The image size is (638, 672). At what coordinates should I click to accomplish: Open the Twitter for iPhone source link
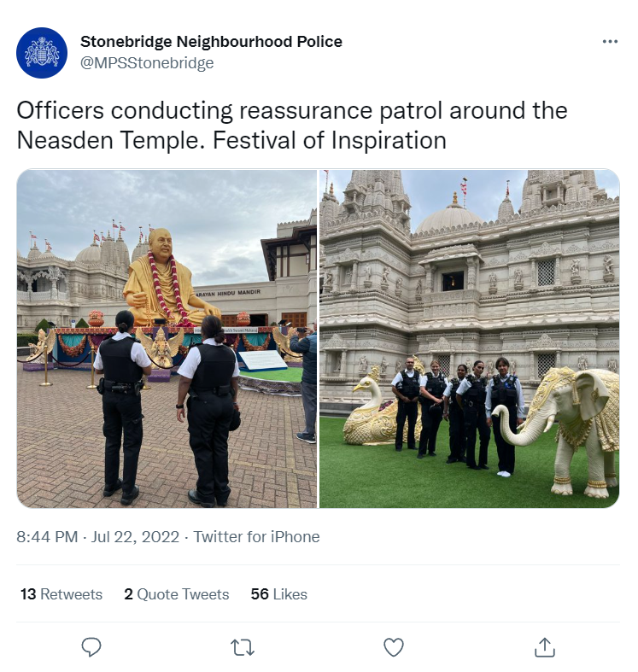pyautogui.click(x=256, y=536)
